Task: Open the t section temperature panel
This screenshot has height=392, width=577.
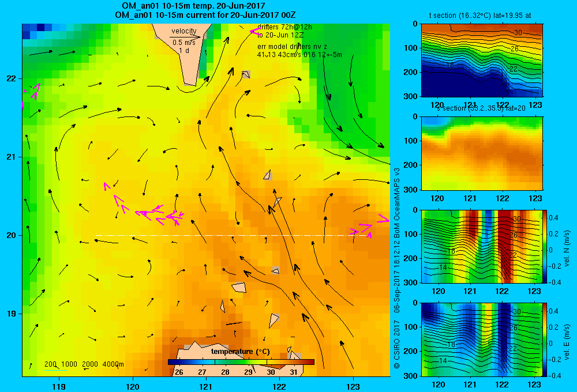Action: (482, 61)
